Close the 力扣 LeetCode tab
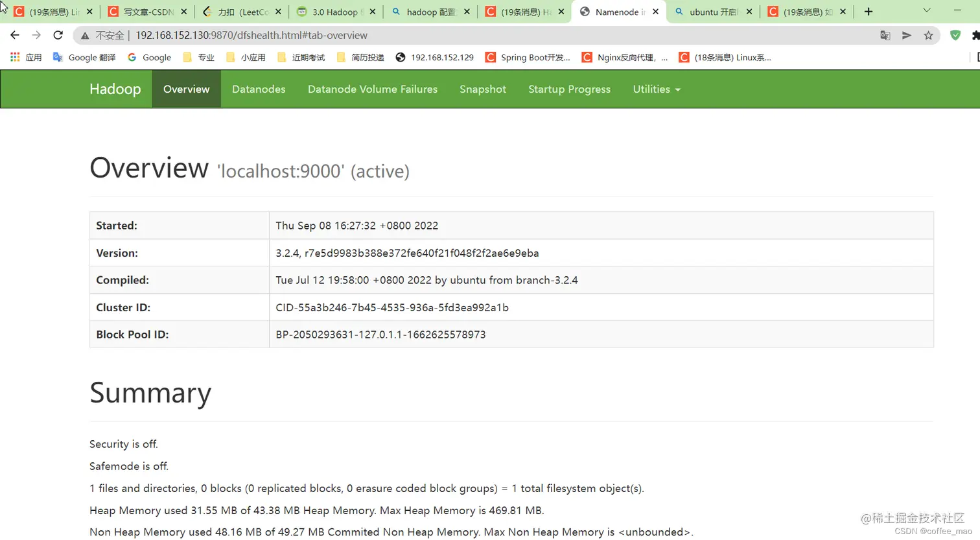The height and width of the screenshot is (540, 980). 278,12
